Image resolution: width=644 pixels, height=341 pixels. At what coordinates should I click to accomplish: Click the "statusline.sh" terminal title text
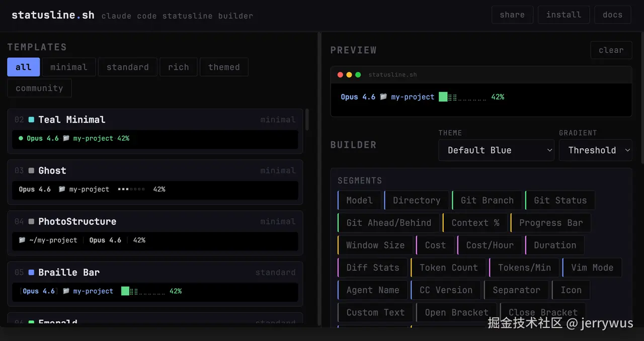392,75
